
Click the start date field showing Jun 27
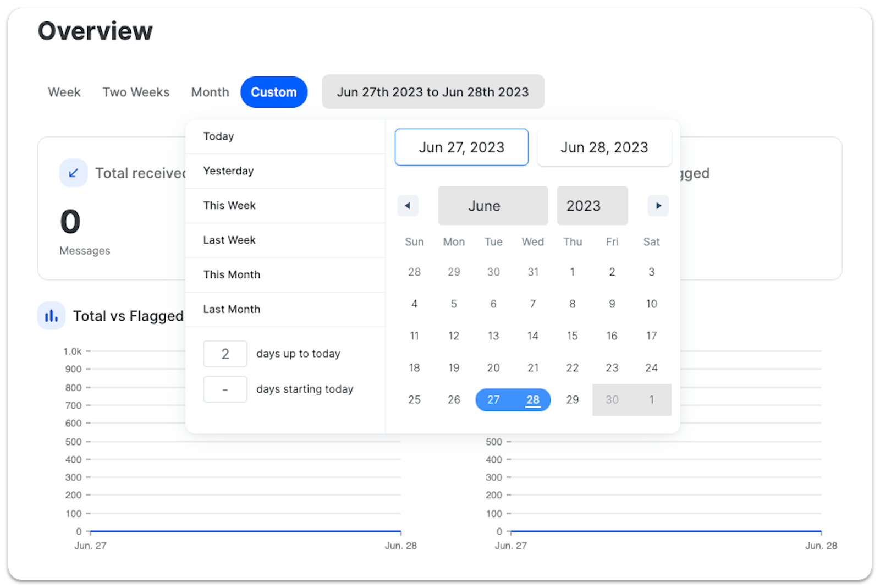(x=461, y=147)
